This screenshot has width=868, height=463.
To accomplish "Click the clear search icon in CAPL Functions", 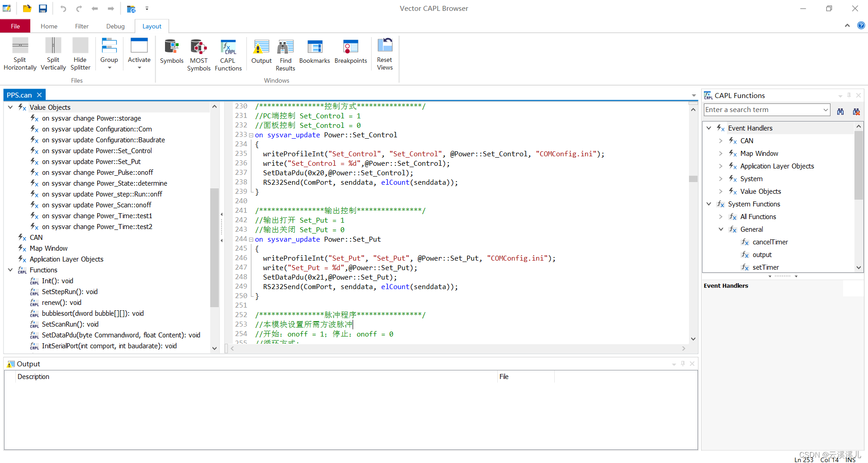I will 856,111.
